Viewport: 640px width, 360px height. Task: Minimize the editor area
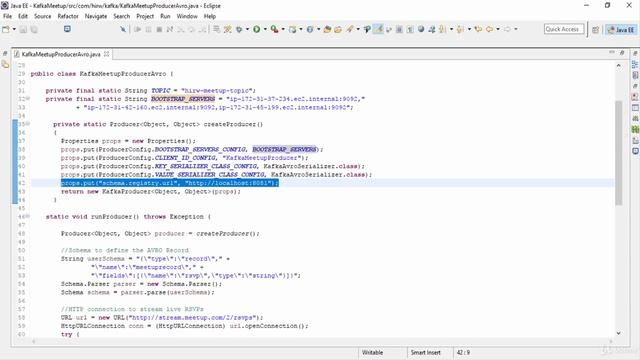pos(612,52)
